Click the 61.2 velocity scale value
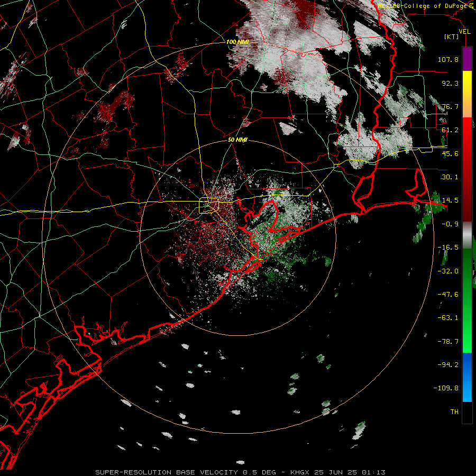This screenshot has width=476, height=476. point(450,130)
